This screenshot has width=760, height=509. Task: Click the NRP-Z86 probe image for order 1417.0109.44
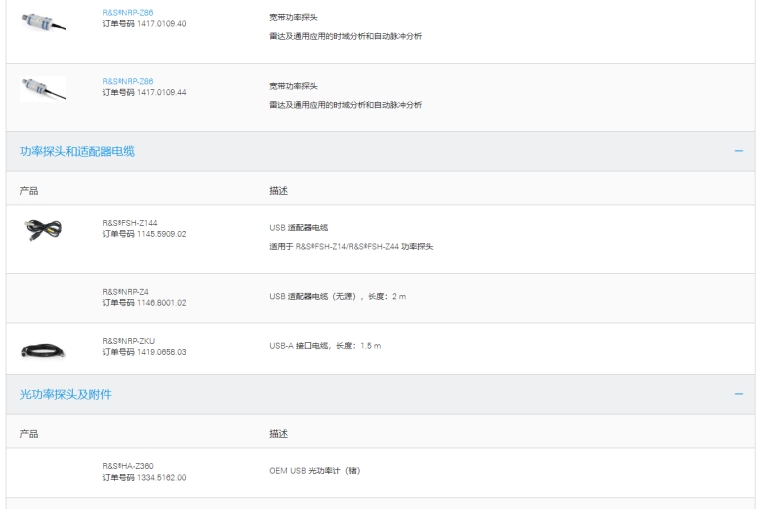(x=43, y=90)
